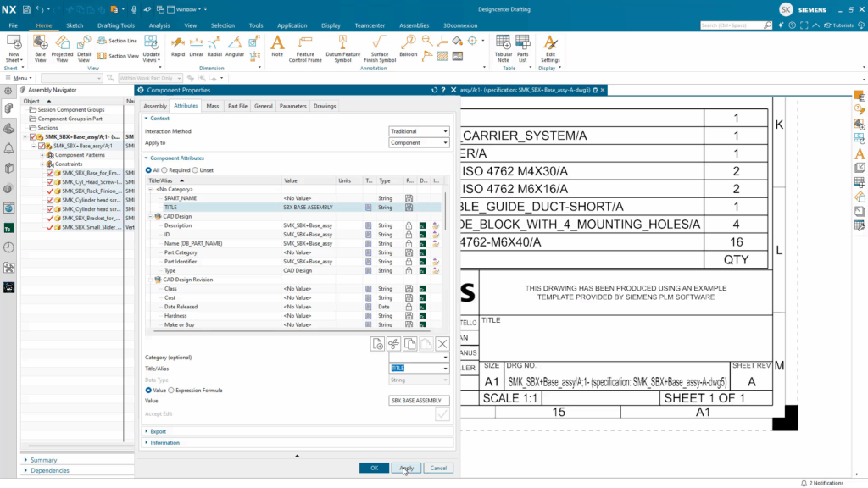The image size is (868, 488).
Task: Open the Title/Alias combo box
Action: coord(419,369)
